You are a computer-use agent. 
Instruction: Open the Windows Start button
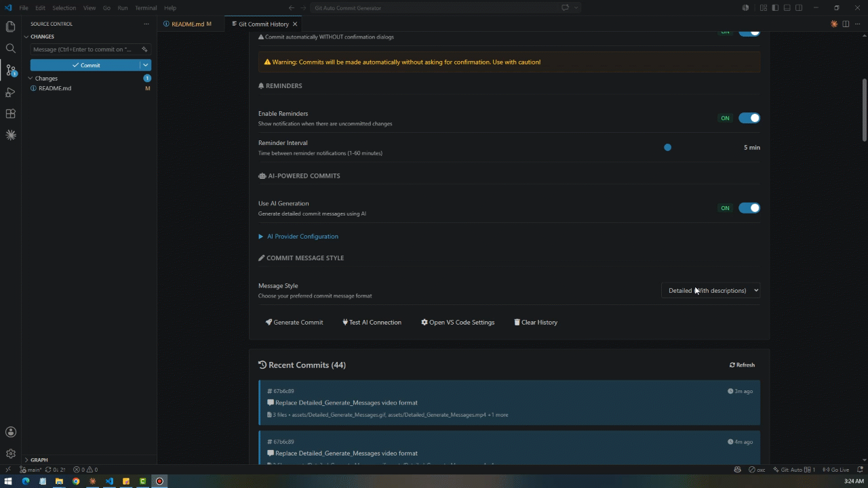[9, 481]
